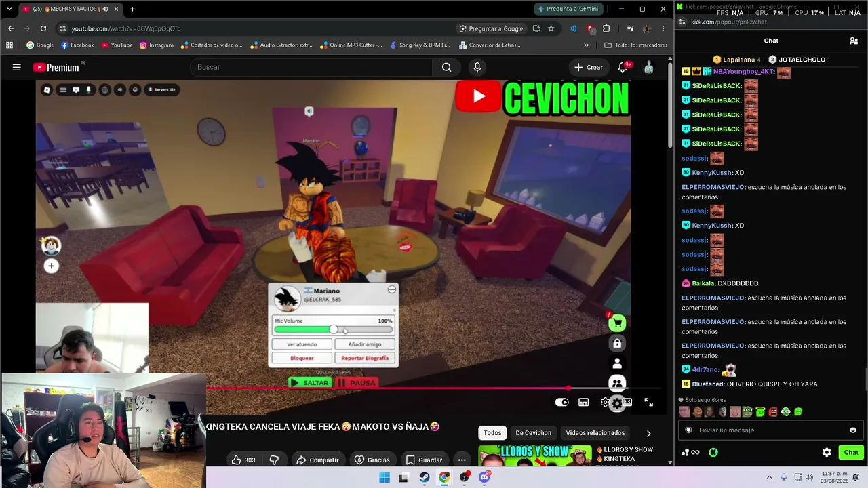Open the Online MP3 Cutter bookmark
Screen dimensions: 868x488
tap(351, 45)
